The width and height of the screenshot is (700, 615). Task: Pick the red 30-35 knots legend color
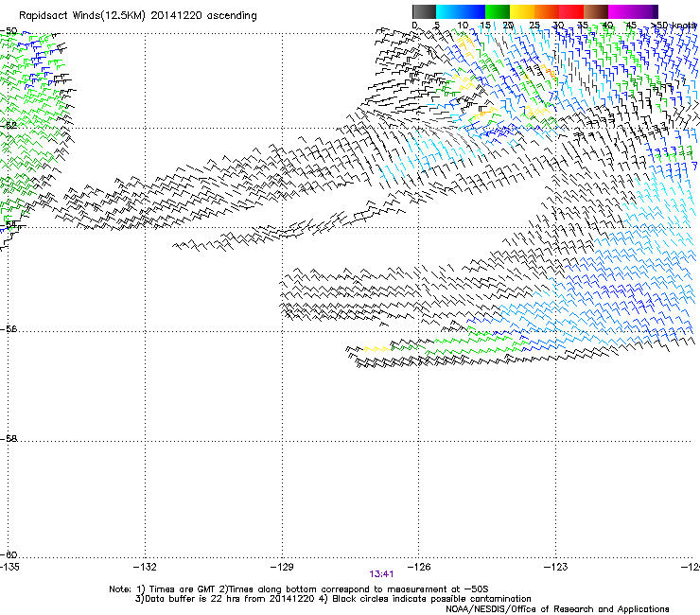coord(571,11)
